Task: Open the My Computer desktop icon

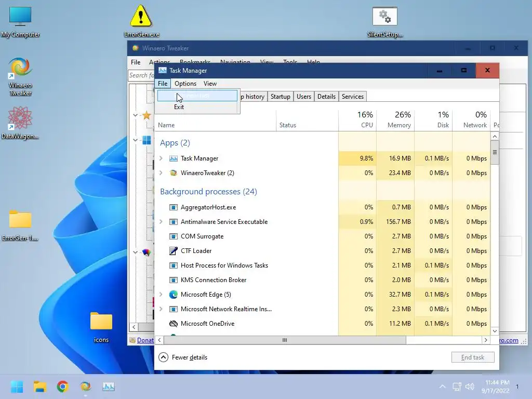Action: coord(20,22)
